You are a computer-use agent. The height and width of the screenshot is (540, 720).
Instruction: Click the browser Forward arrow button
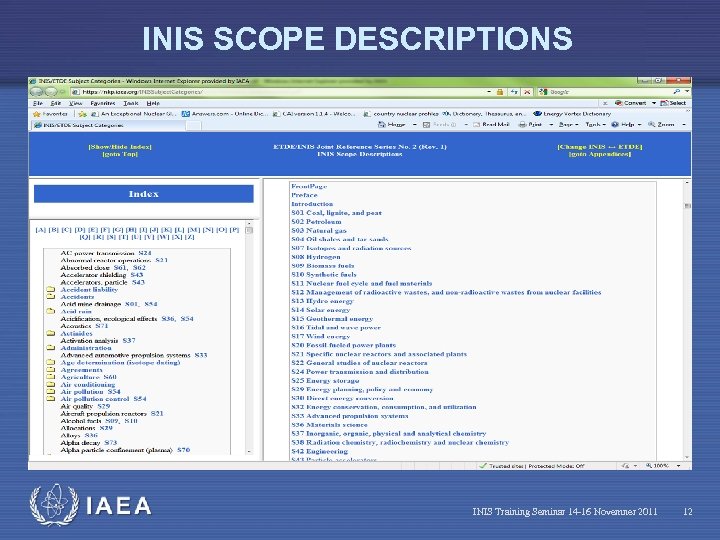pos(50,92)
